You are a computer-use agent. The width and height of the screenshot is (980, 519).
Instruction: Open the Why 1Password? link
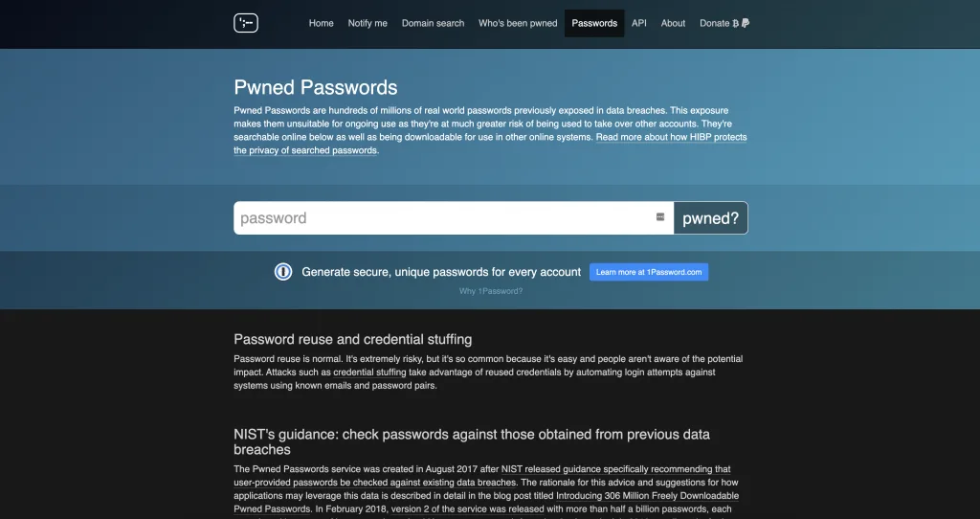pos(491,291)
